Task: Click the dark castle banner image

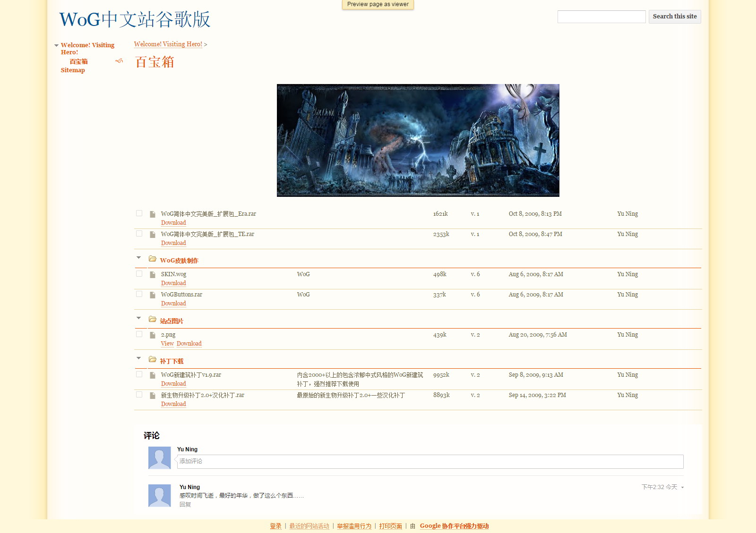Action: (418, 141)
